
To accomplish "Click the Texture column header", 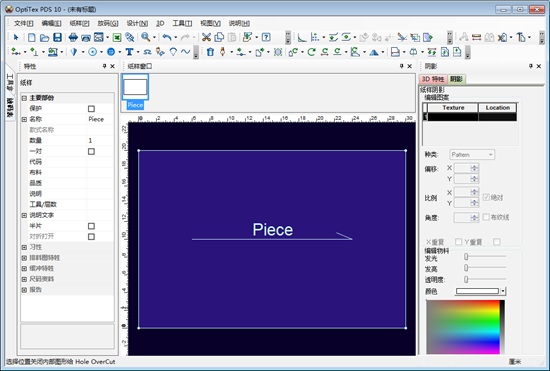I will point(453,108).
